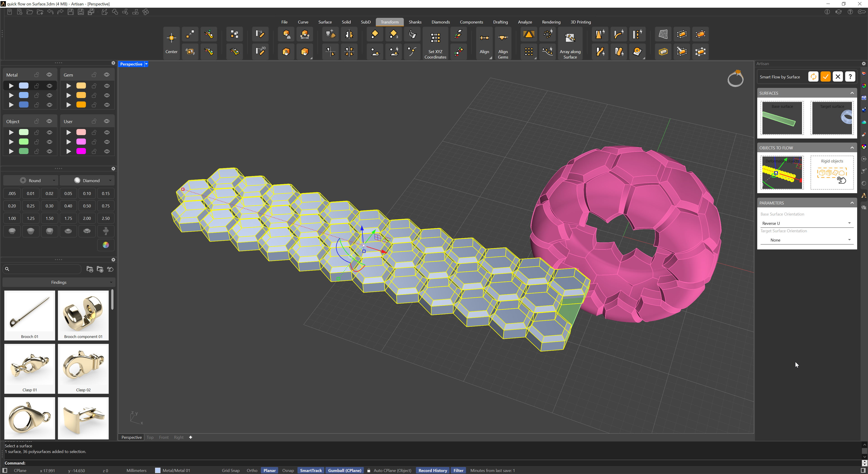Toggle Object layer group visibility eye
The width and height of the screenshot is (868, 474).
(x=49, y=121)
